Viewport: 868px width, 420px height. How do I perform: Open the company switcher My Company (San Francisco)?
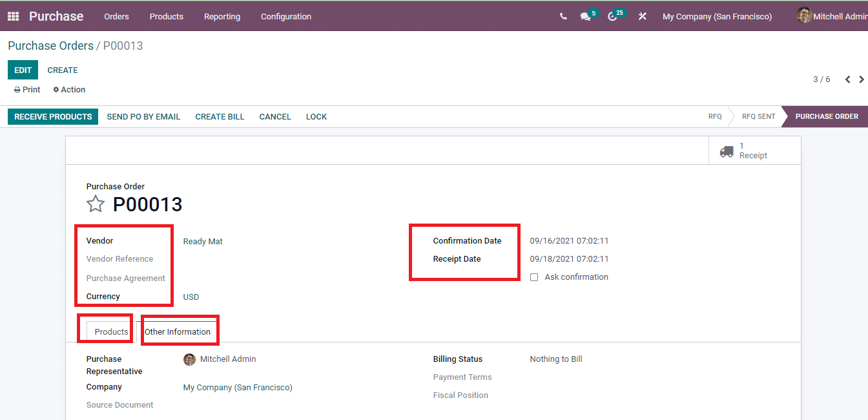(717, 17)
